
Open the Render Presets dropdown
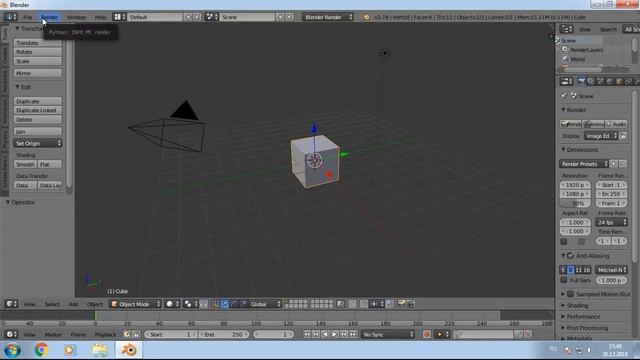(584, 164)
